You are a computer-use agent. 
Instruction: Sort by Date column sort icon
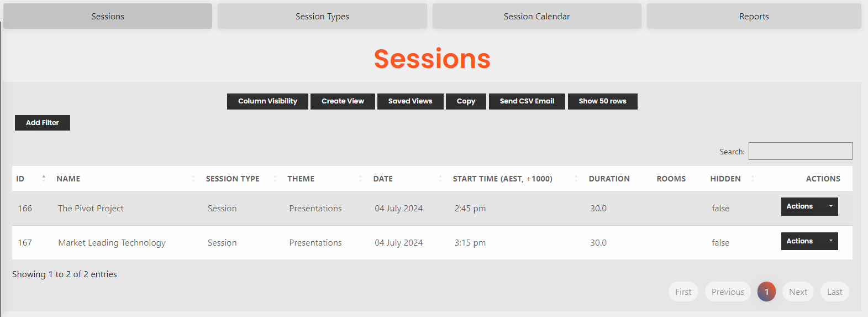[x=440, y=178]
